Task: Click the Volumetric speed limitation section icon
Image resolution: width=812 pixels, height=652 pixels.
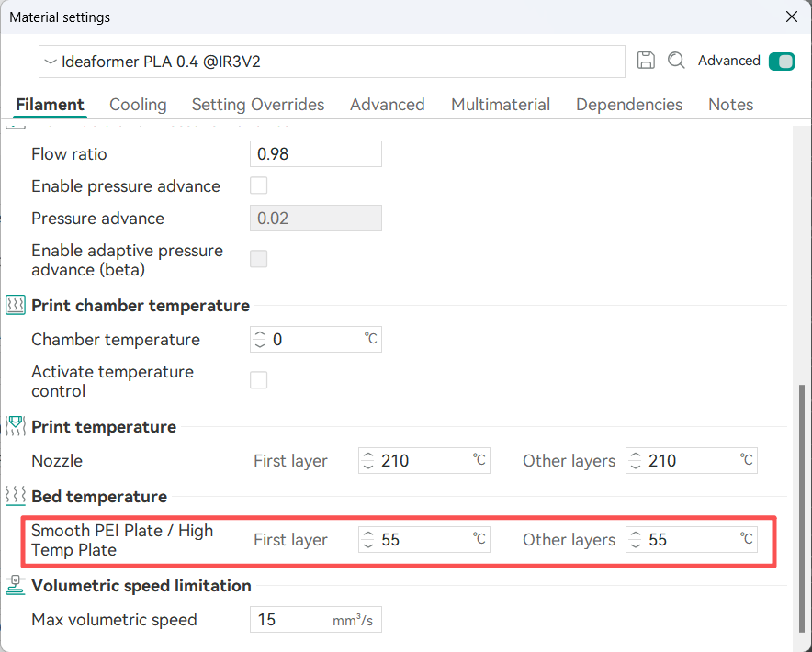Action: tap(16, 585)
